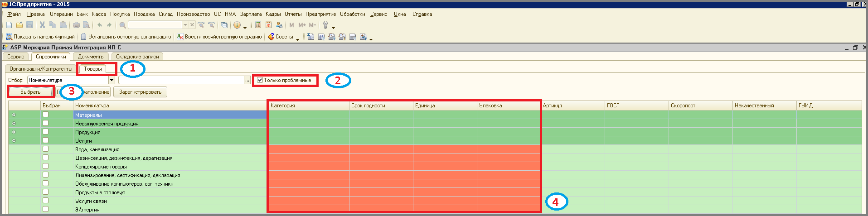Image resolution: width=868 pixels, height=216 pixels.
Task: Tick the checkbox for Продукция row
Action: point(45,132)
